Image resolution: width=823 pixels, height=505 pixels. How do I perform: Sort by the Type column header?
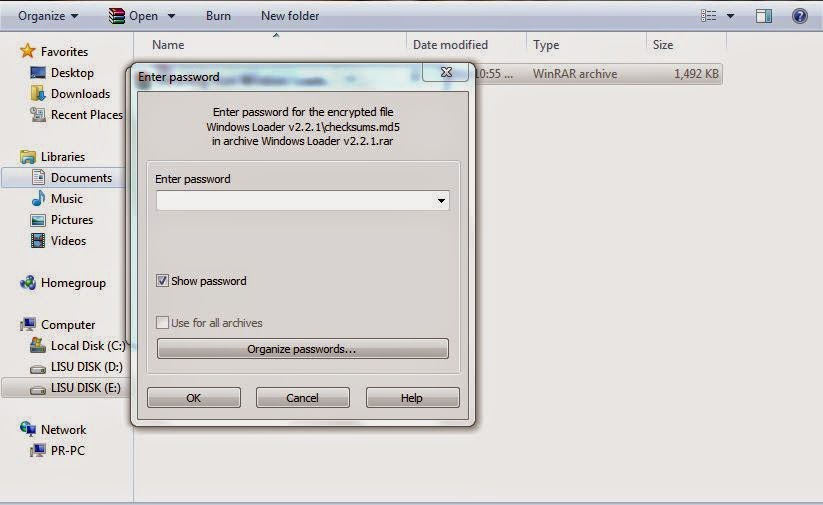tap(546, 45)
